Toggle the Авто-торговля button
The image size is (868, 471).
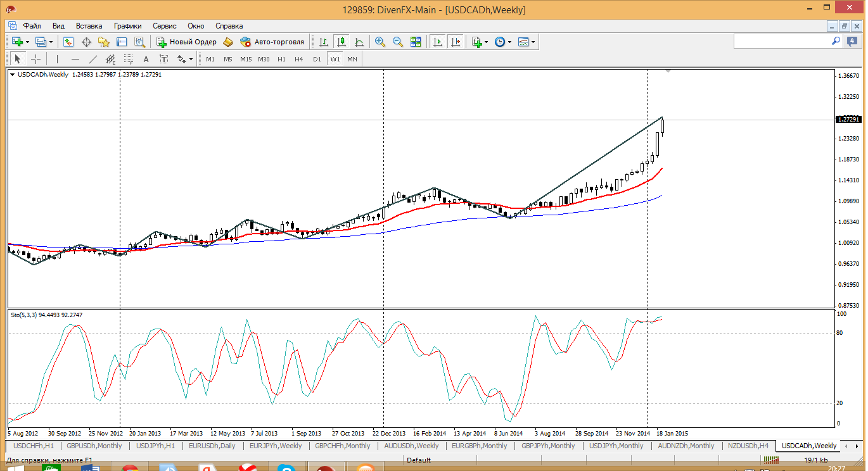(272, 42)
